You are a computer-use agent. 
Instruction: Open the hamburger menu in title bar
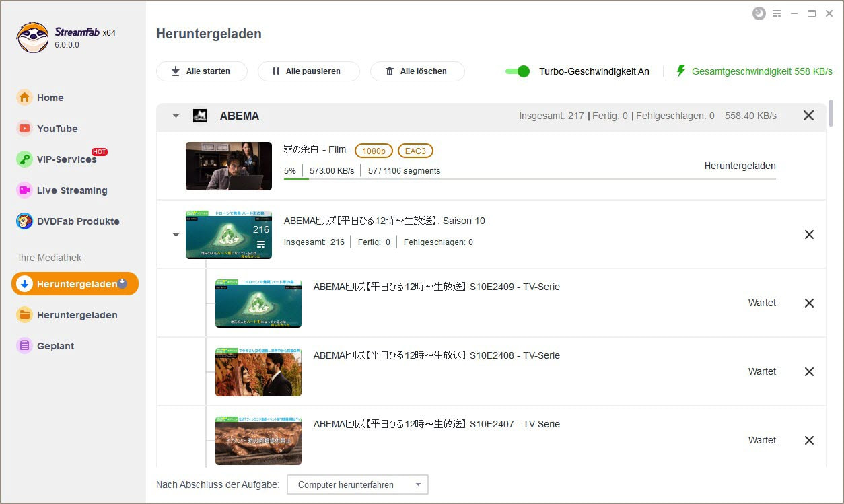click(x=777, y=13)
